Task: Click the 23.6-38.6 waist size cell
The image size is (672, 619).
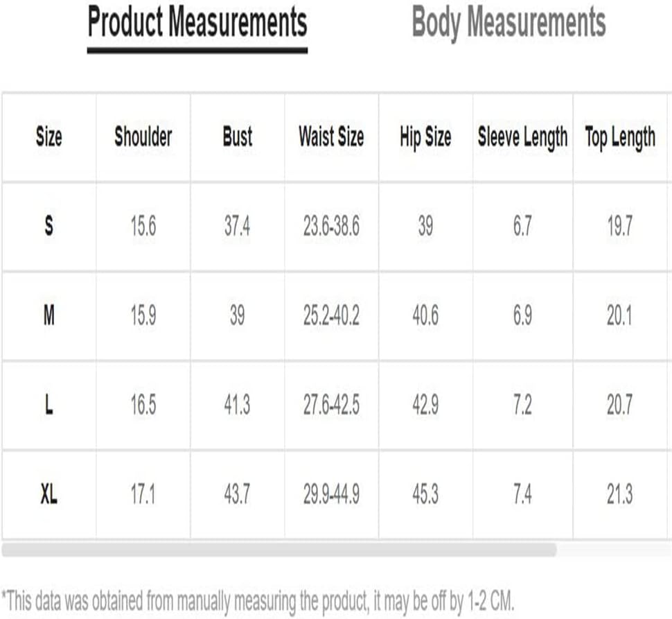Action: click(x=331, y=226)
